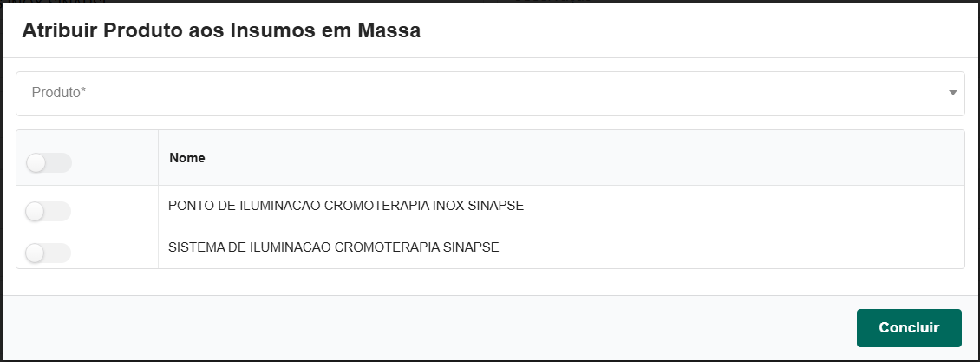Click the dialog title Atribuir Produto aos Insumos

[x=221, y=31]
